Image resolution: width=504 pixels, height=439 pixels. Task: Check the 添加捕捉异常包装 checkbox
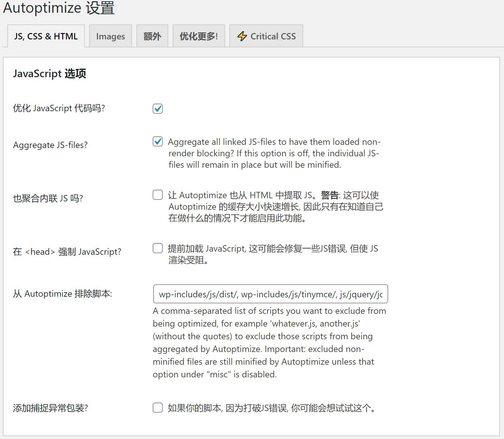(158, 408)
